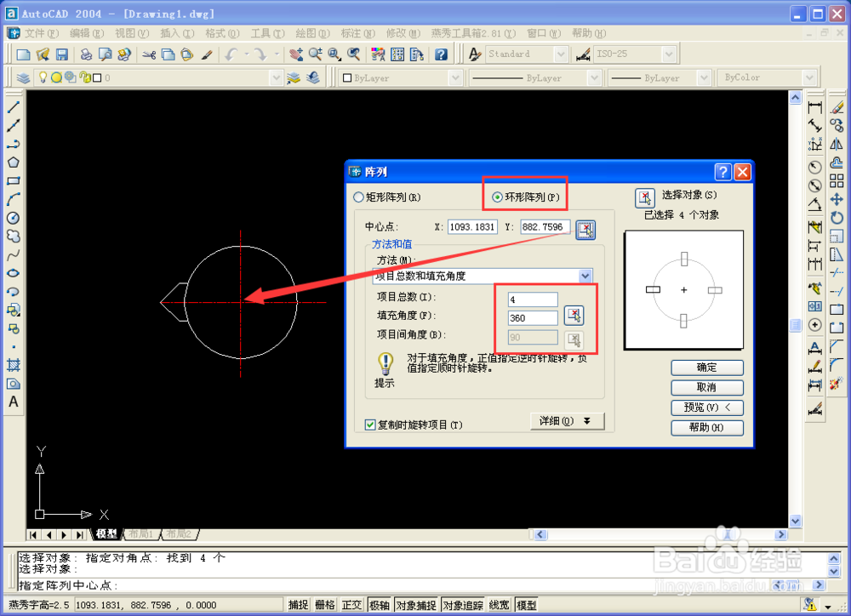Pick fill angle button beside 360 field
Image resolution: width=851 pixels, height=616 pixels.
(574, 315)
